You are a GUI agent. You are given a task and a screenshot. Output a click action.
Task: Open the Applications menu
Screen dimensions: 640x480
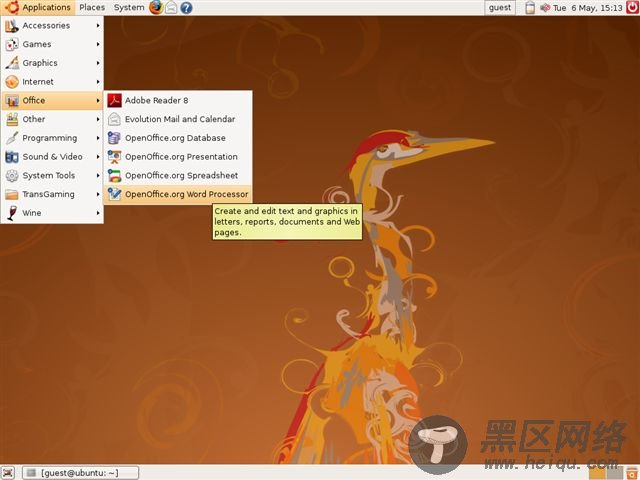click(38, 7)
